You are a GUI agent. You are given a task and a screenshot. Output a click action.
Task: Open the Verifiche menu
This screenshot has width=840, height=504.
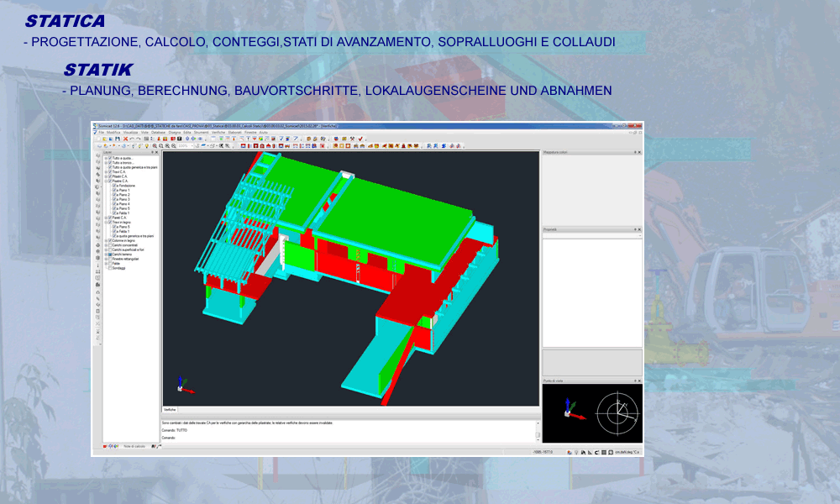pyautogui.click(x=218, y=132)
